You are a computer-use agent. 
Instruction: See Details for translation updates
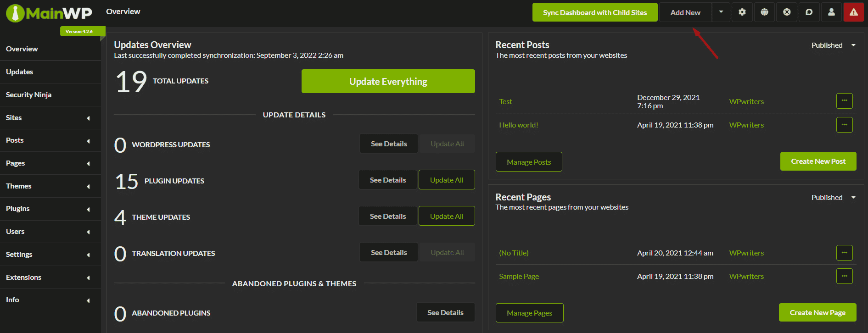click(x=389, y=252)
